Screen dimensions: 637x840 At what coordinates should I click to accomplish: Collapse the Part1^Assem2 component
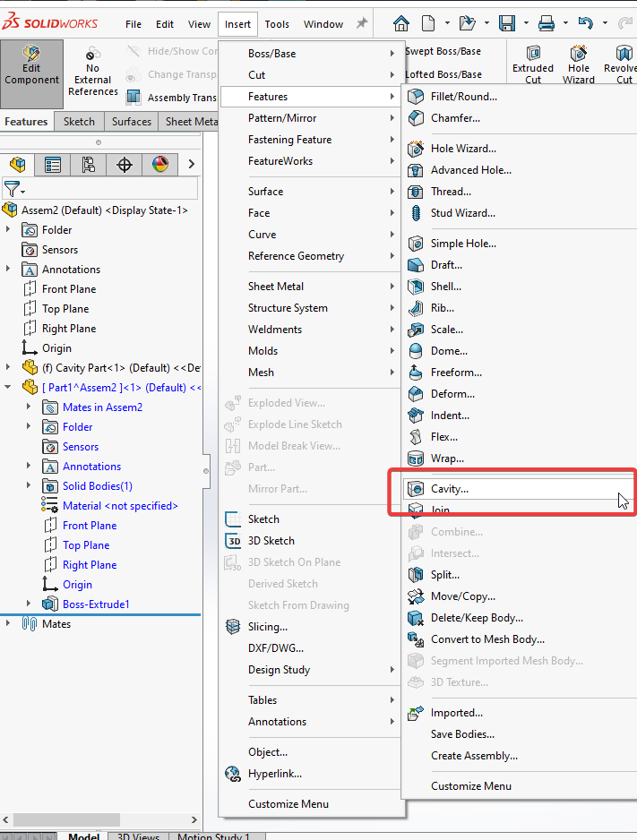tap(7, 387)
